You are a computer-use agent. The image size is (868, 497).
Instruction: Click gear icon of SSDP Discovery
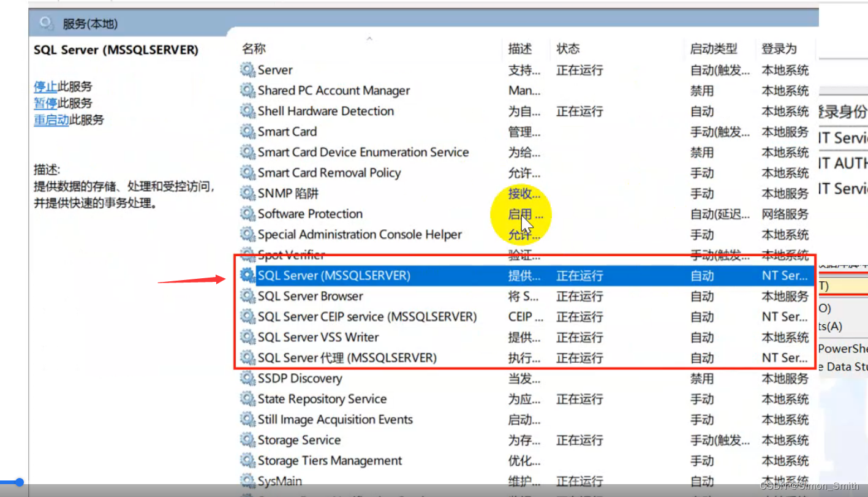pos(247,379)
